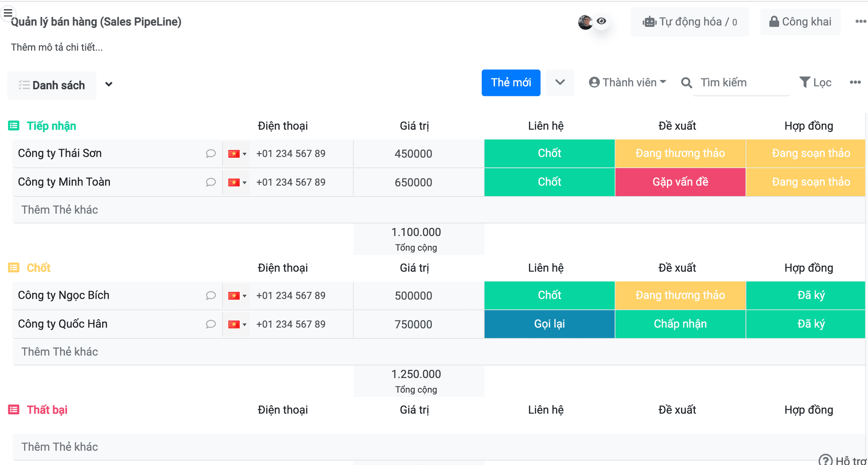The image size is (868, 465).
Task: Open the hamburger menu icon
Action: click(x=8, y=13)
